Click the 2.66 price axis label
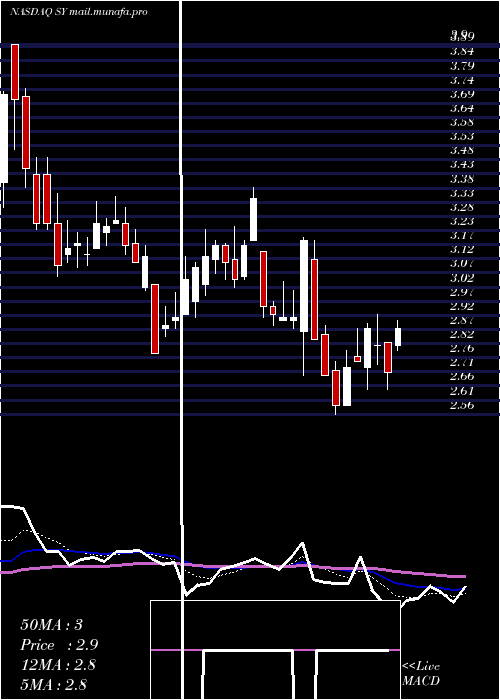500x700 pixels. click(x=462, y=376)
